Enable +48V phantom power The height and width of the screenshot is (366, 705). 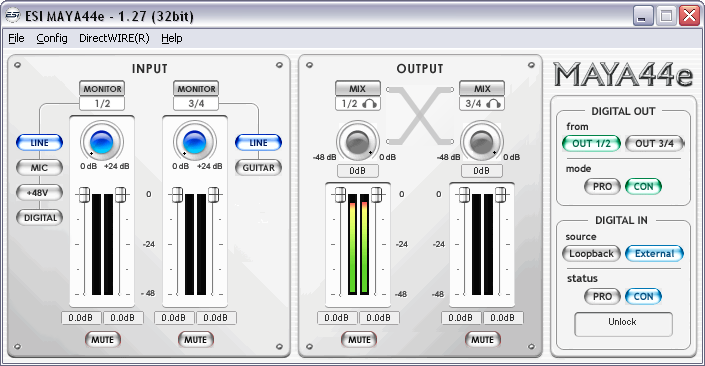39,193
